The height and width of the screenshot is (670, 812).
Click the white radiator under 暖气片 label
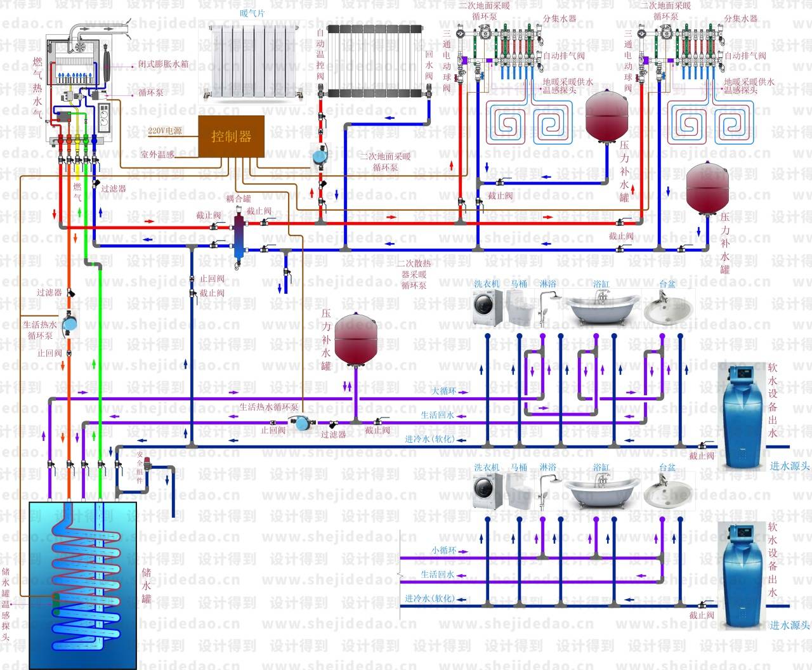pos(252,62)
